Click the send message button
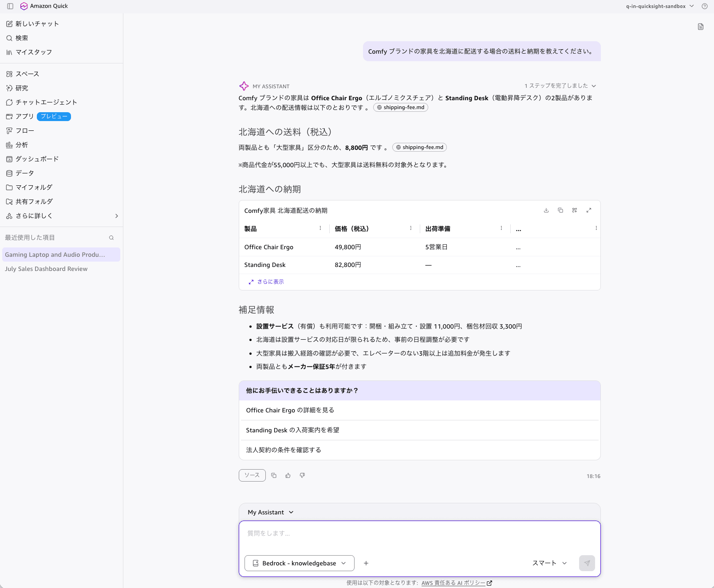 (587, 563)
